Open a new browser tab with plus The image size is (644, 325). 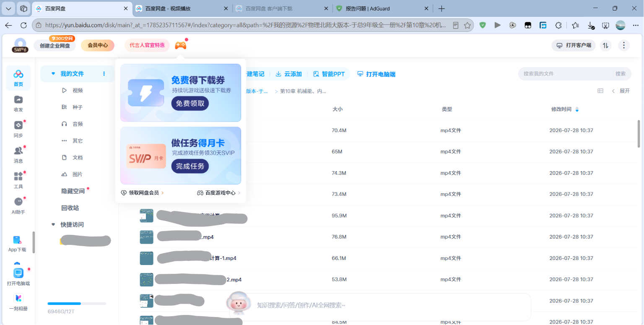[441, 8]
